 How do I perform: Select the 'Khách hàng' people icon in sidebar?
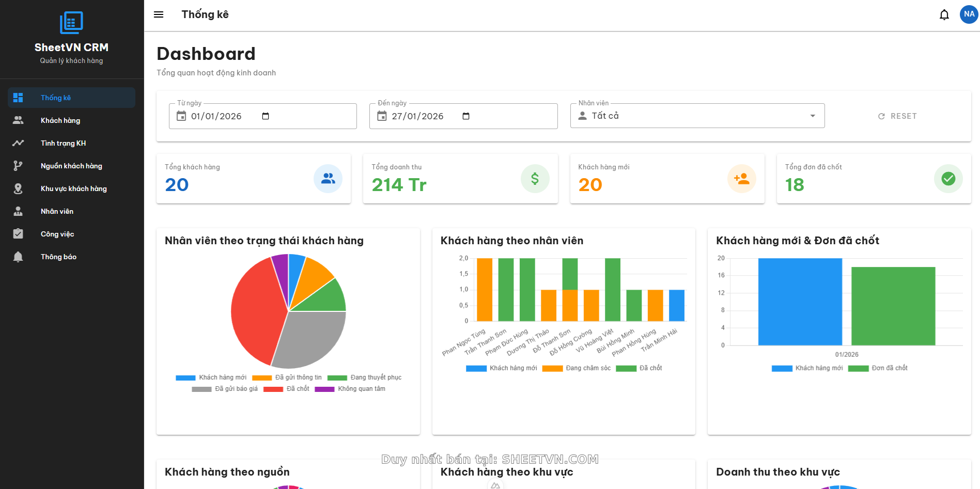[x=18, y=120]
